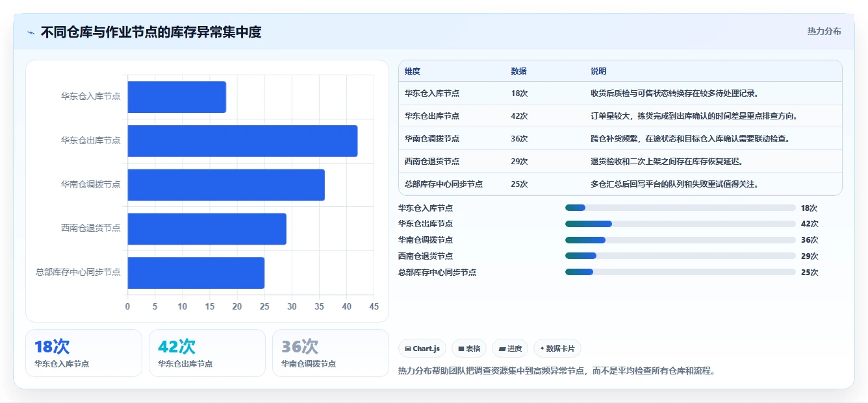Open the 36次 华南仓调拨节点 data card
The width and height of the screenshot is (868, 403).
(x=331, y=353)
